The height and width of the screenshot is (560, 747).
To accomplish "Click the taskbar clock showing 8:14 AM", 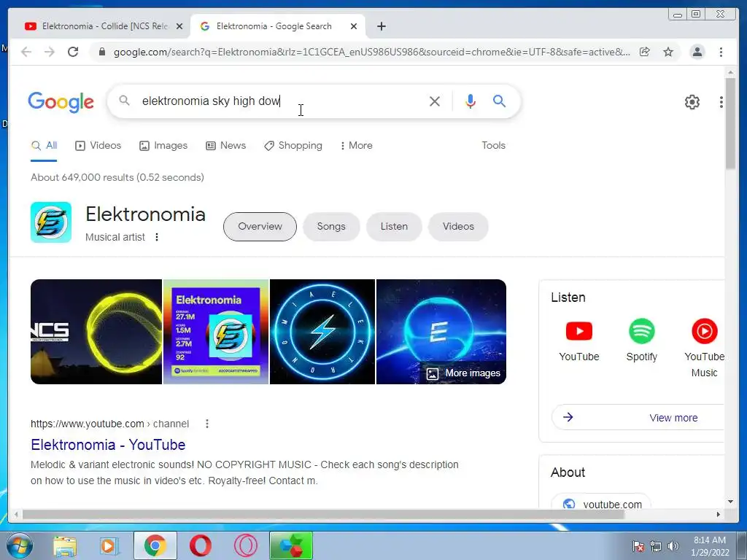I will click(710, 546).
